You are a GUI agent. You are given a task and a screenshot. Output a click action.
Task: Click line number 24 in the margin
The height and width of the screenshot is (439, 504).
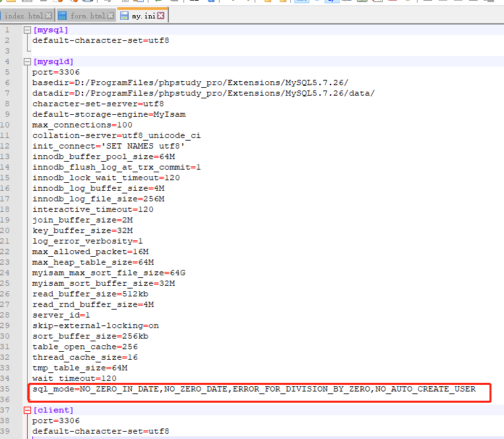coord(5,273)
